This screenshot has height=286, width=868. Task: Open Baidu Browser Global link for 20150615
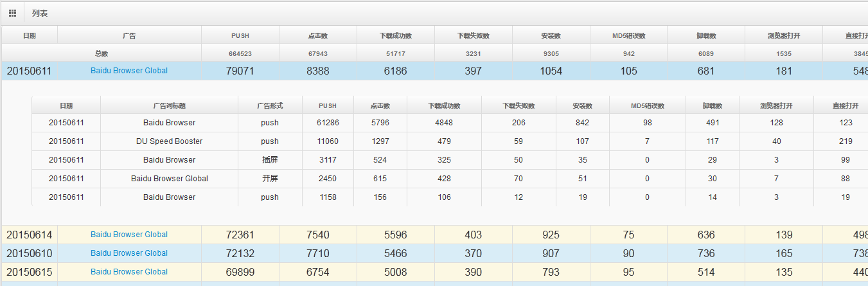(x=129, y=272)
